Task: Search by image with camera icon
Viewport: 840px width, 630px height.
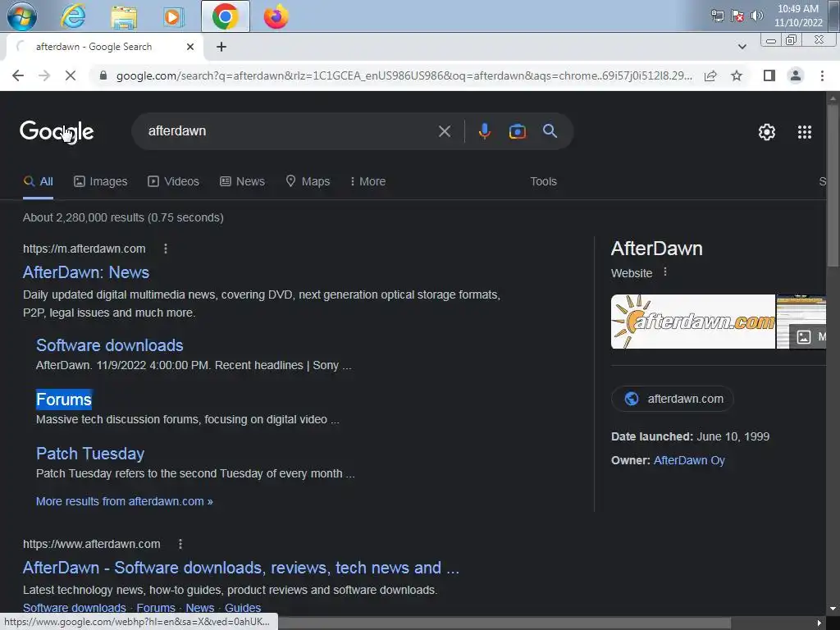Action: (517, 131)
